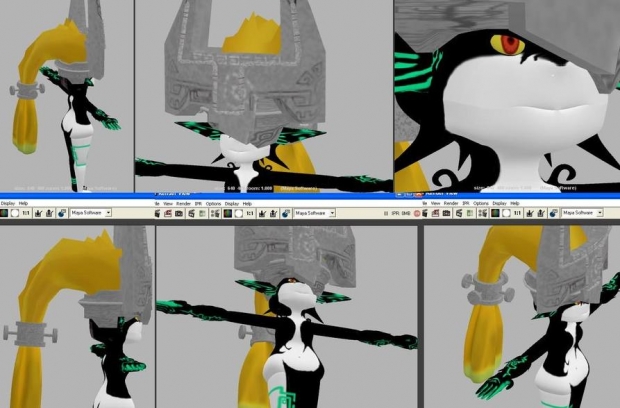Refresh IPR image icon in right Render View
620x408 pixels.
click(470, 213)
